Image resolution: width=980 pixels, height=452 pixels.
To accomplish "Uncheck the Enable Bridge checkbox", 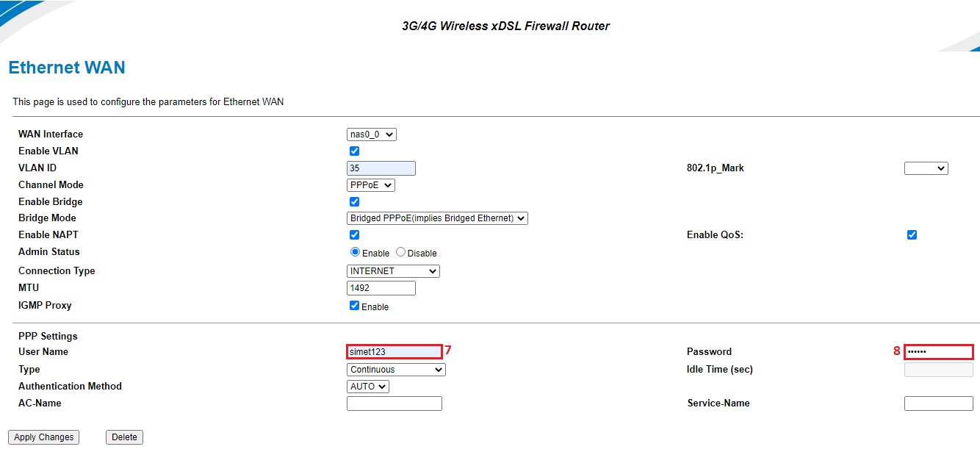I will click(354, 202).
